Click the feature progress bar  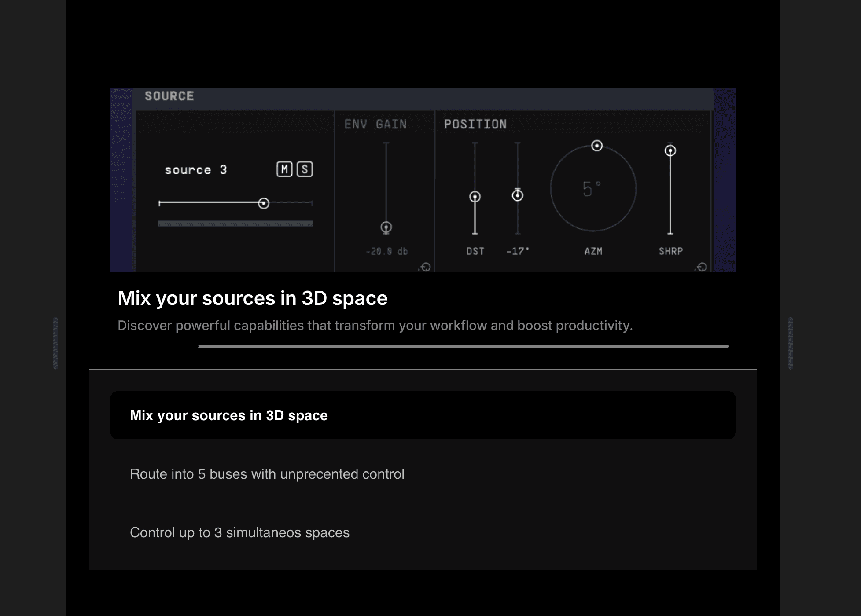click(x=423, y=346)
